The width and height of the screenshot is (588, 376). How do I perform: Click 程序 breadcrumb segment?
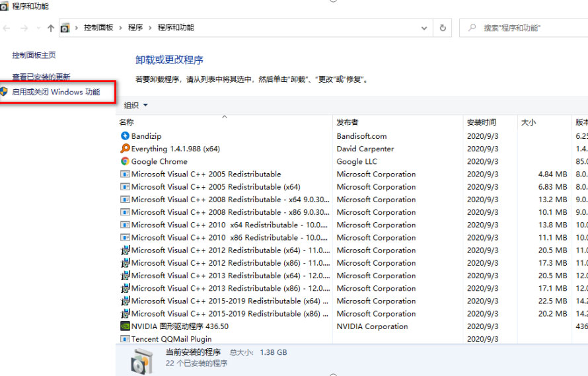(x=135, y=28)
